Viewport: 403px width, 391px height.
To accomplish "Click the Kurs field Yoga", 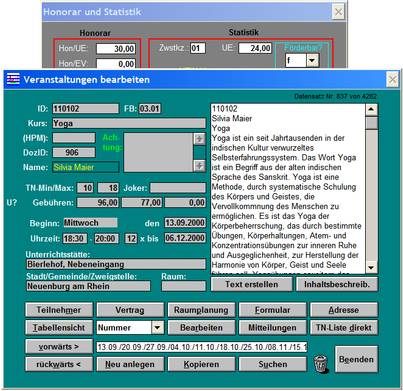I will 129,123.
